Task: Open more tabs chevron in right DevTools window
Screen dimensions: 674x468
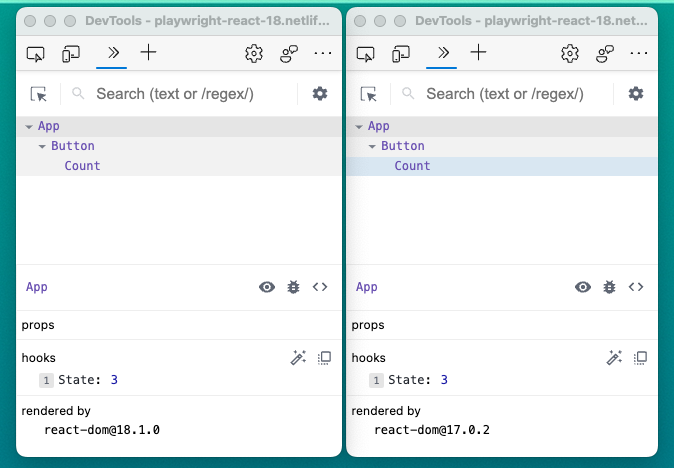Action: (443, 53)
